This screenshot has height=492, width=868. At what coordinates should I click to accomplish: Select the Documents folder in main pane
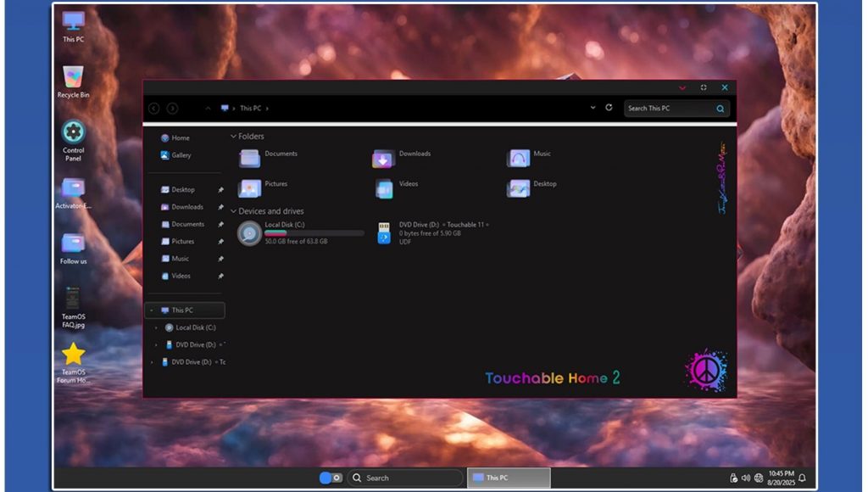(269, 158)
